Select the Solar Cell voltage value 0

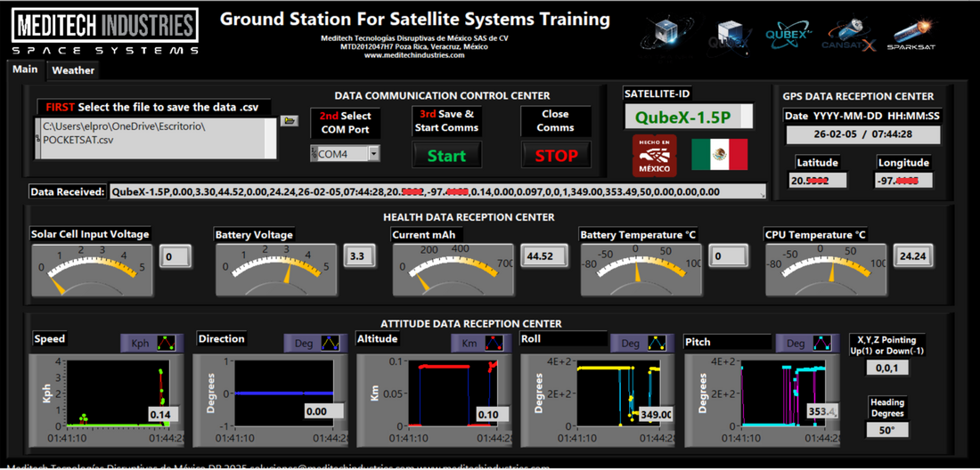pos(175,255)
